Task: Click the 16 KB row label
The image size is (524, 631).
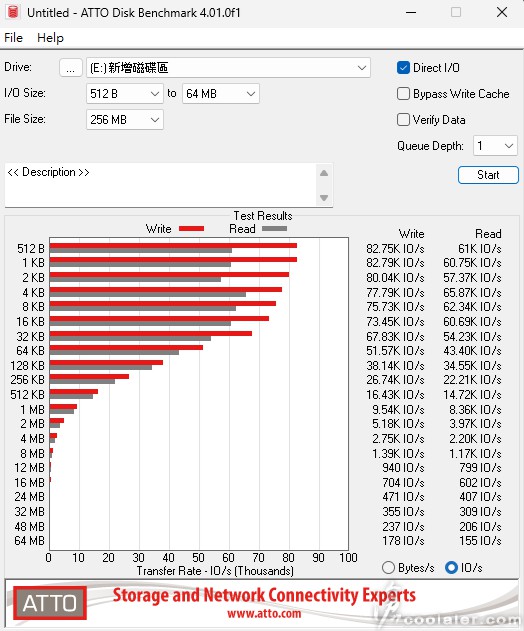Action: pyautogui.click(x=30, y=322)
